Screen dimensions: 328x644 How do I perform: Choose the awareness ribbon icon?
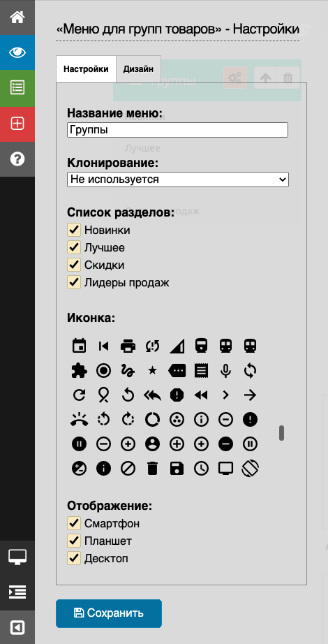tap(103, 395)
